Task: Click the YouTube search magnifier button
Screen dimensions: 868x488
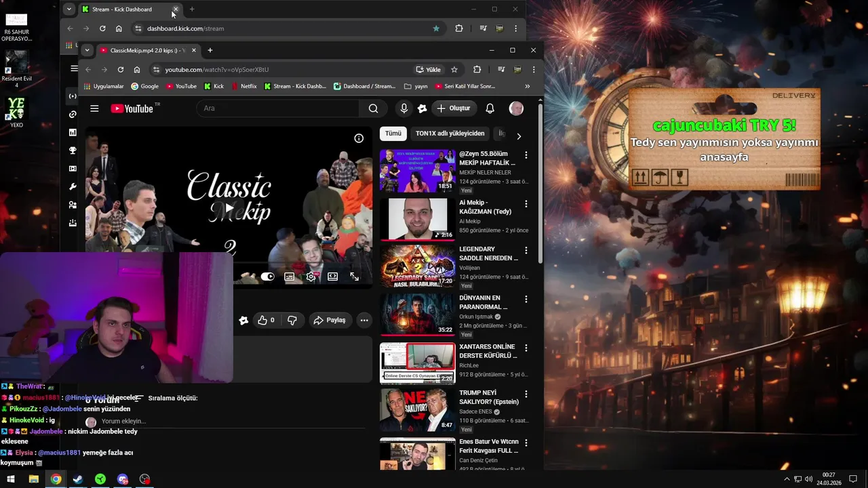Action: [x=373, y=108]
